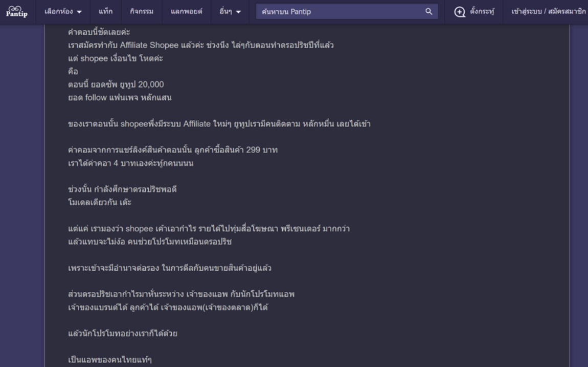The height and width of the screenshot is (367, 588).
Task: Open the แท็ก menu item
Action: coord(105,12)
